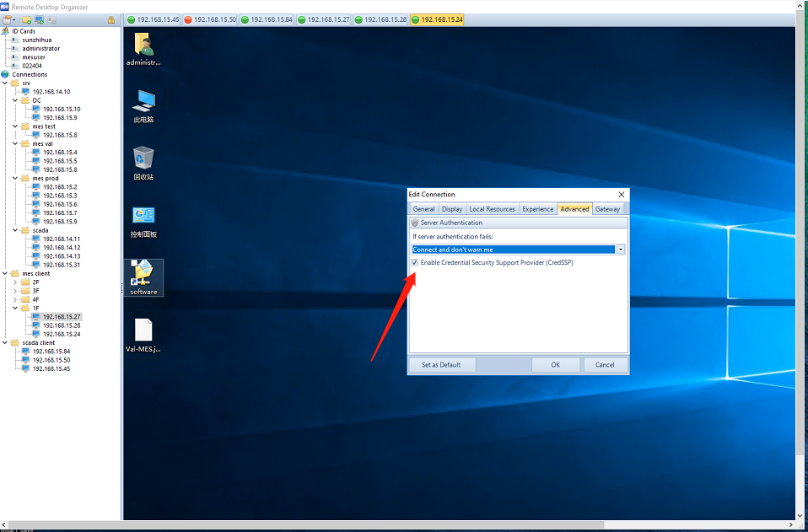Click the globe icon next to Connections
Image resolution: width=808 pixels, height=532 pixels.
pos(5,74)
